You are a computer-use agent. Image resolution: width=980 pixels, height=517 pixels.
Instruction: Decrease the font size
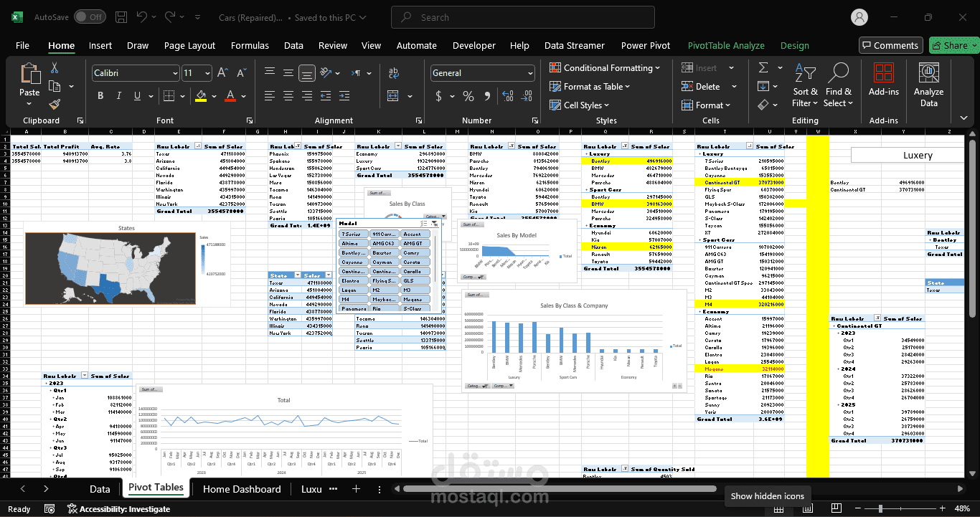pyautogui.click(x=241, y=73)
